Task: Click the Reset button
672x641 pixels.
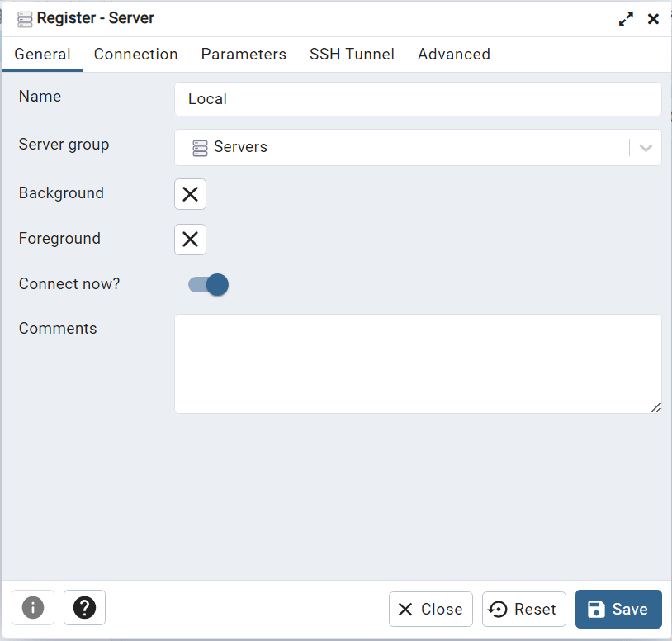Action: tap(523, 609)
